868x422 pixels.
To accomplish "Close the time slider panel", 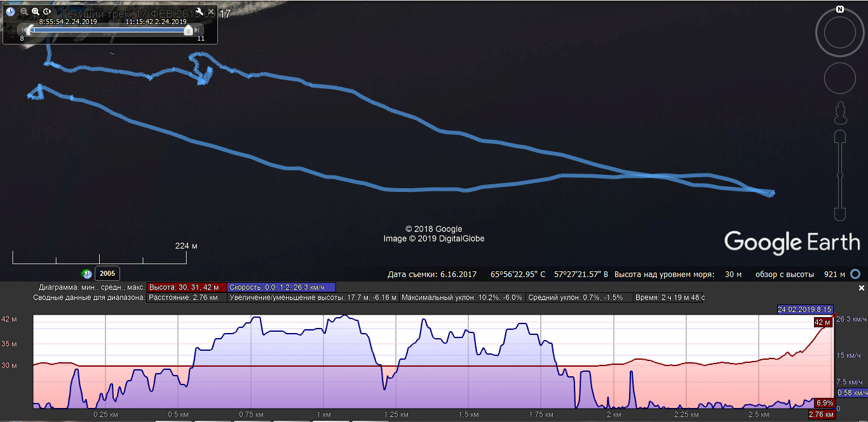I will [211, 11].
